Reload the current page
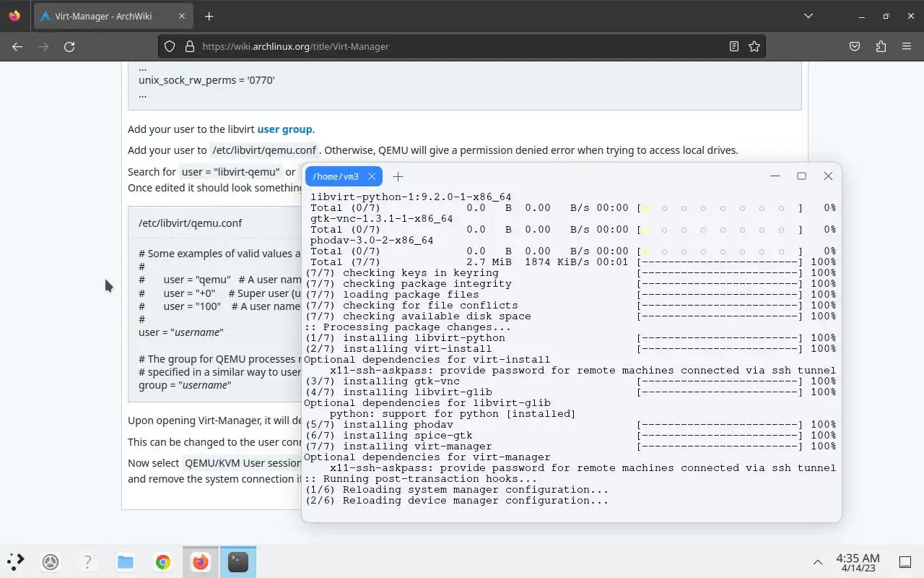This screenshot has width=924, height=578. click(x=69, y=46)
